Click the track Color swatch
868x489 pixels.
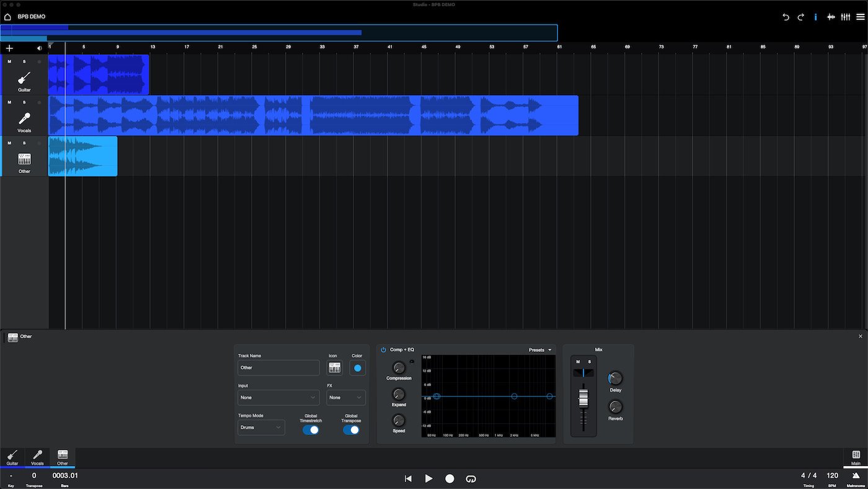(x=357, y=367)
